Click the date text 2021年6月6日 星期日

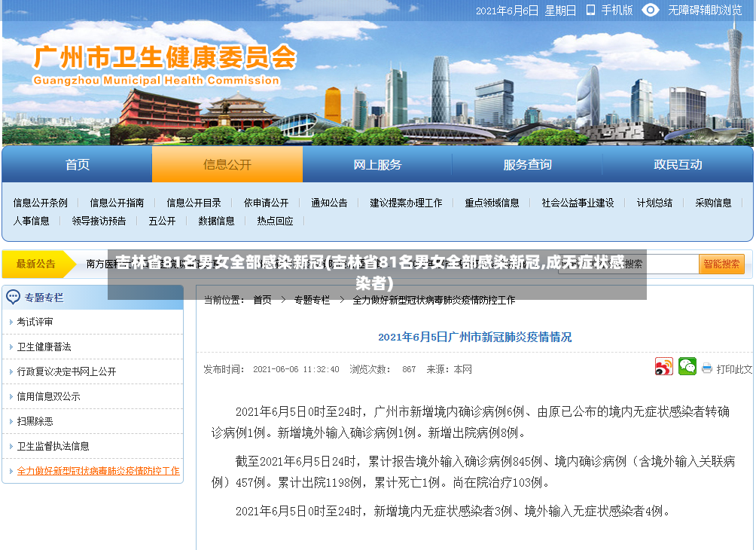point(526,10)
